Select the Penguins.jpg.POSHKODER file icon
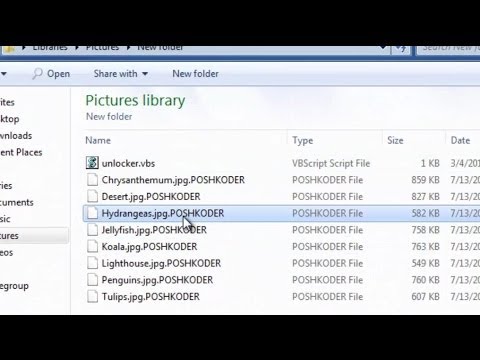480x360 pixels. (92, 280)
